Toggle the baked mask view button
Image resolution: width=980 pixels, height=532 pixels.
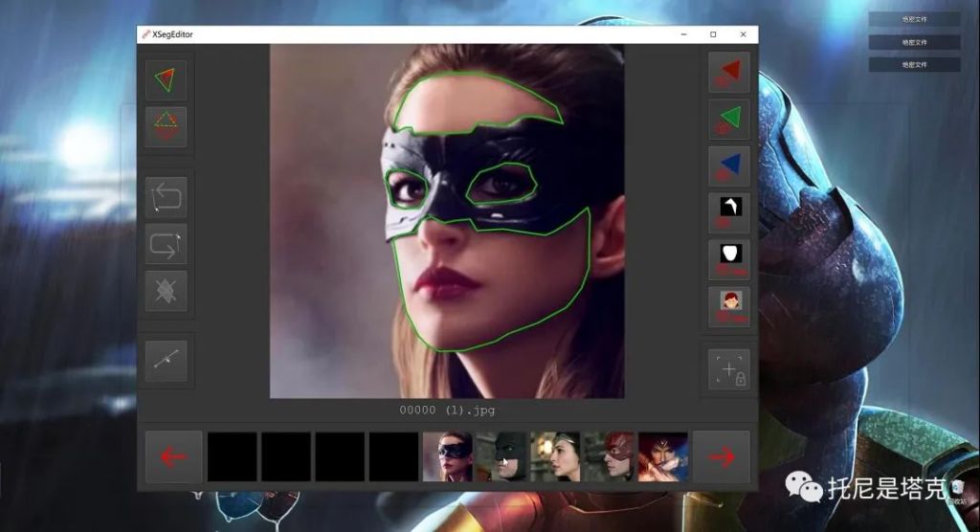728,212
